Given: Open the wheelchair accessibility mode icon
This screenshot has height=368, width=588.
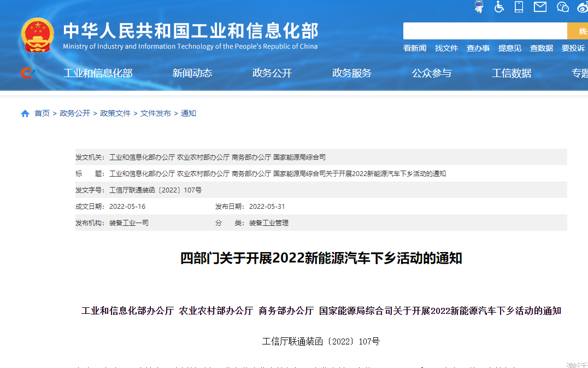Looking at the screenshot, I should 499,7.
